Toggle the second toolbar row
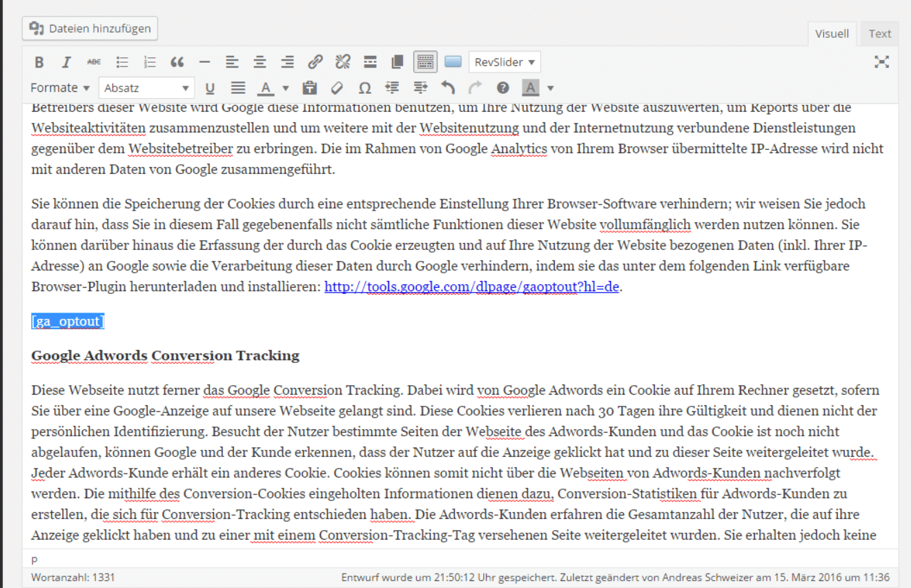Screen dimensions: 911x588 tap(425, 62)
